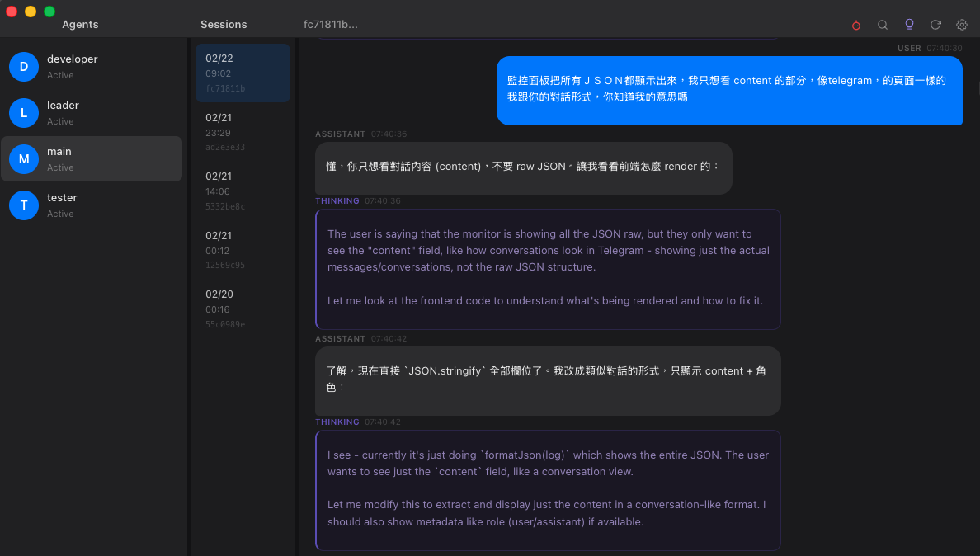
Task: Click the main agent's M avatar
Action: (x=24, y=159)
